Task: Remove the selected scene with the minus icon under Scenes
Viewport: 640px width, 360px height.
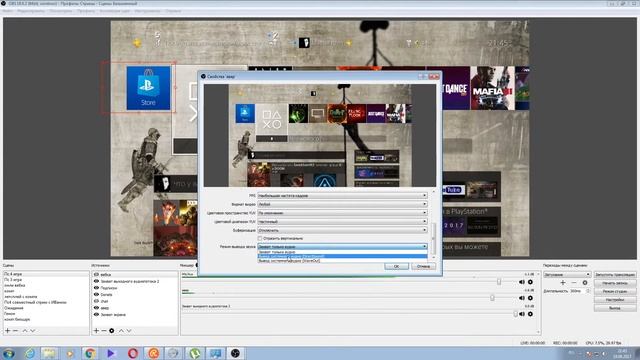Action: [x=16, y=331]
